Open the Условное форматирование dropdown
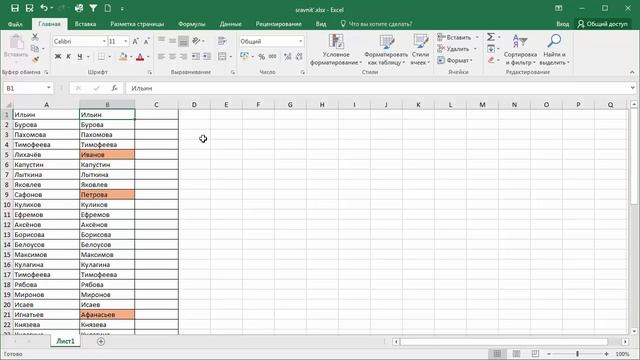 (x=336, y=50)
